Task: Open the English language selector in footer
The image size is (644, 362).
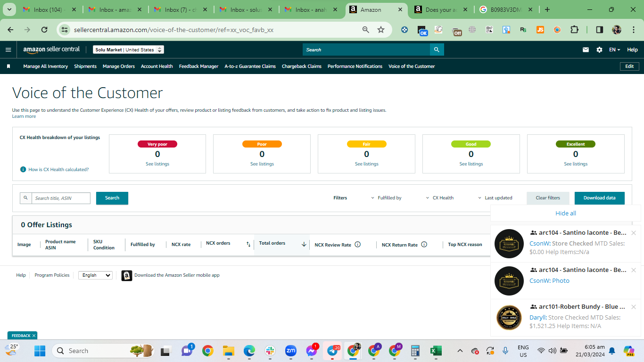Action: pos(95,275)
